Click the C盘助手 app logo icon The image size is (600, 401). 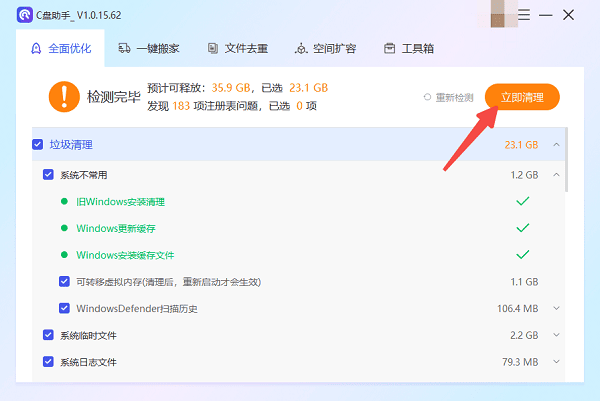24,15
